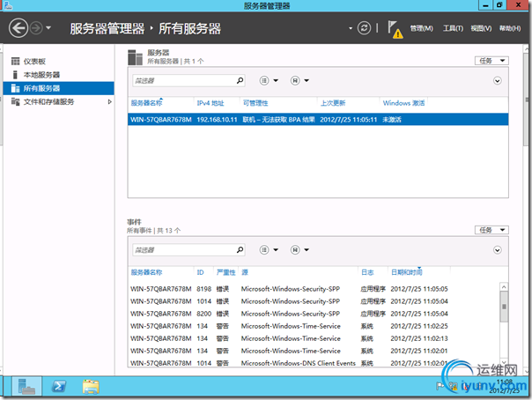
Task: Click the 文件和存储服务 icon
Action: pyautogui.click(x=15, y=102)
